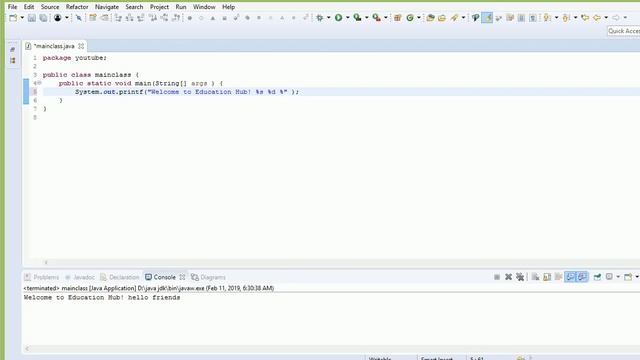Click the Quick Access search field
640x360 pixels.
click(x=623, y=31)
